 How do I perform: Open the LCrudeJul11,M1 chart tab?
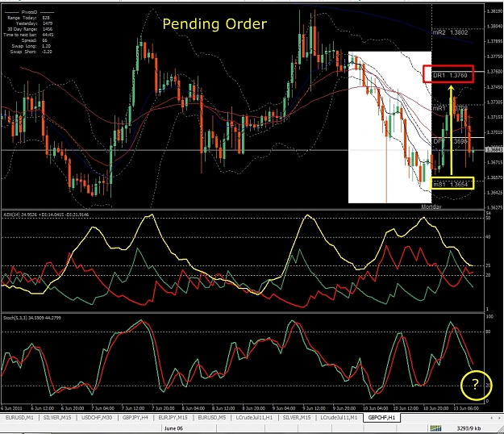point(339,418)
